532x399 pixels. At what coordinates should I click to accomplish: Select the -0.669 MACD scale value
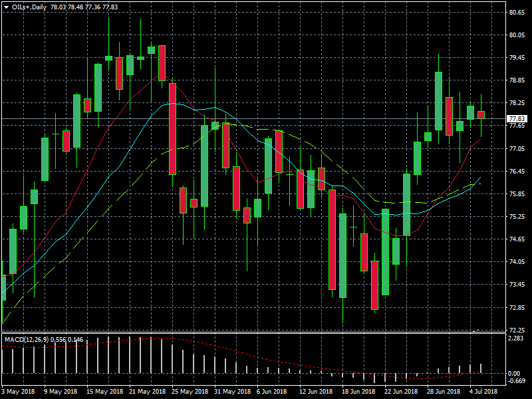[517, 382]
